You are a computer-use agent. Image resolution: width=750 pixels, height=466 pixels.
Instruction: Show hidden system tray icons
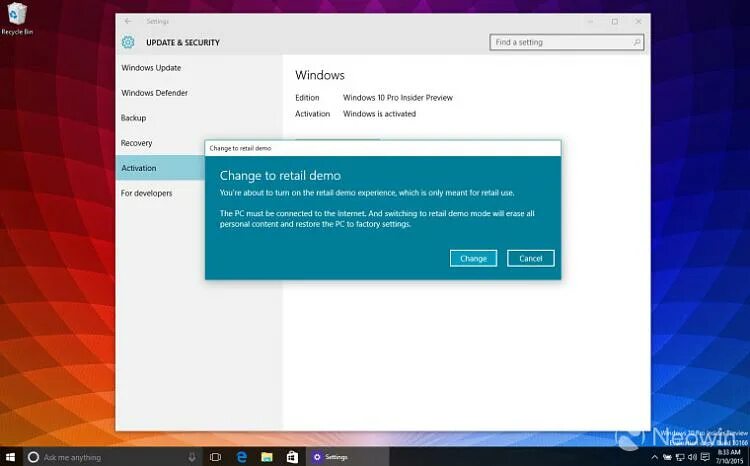(654, 457)
